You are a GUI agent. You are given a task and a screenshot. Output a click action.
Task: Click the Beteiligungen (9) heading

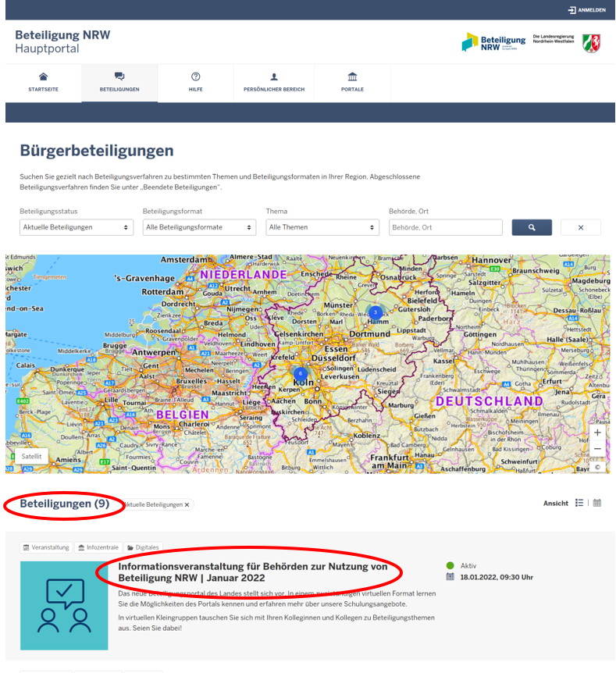point(65,504)
